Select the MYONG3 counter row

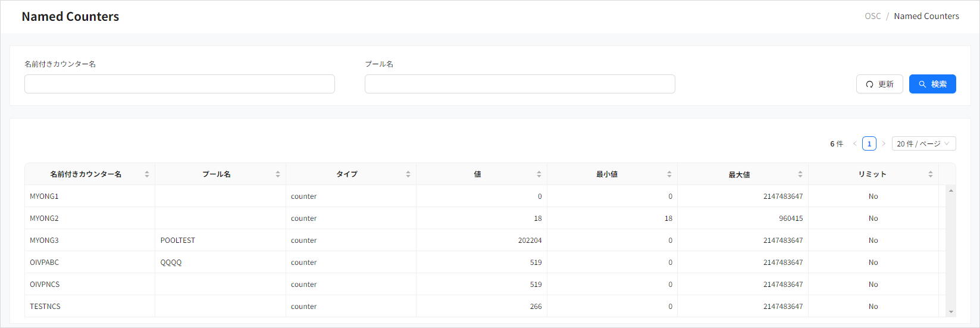pos(45,240)
